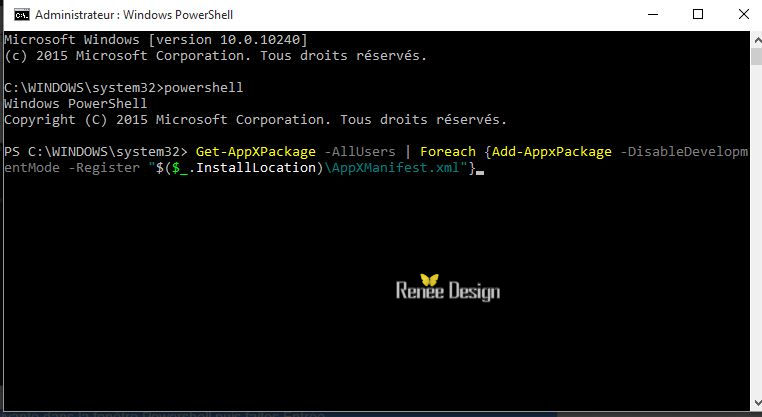762x417 pixels.
Task: Click the 'PS C:\WINDOWS\system32>' prompt
Action: (96, 152)
